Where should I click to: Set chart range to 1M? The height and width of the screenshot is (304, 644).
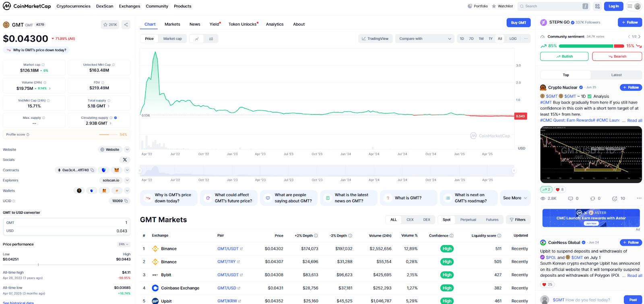tap(481, 39)
